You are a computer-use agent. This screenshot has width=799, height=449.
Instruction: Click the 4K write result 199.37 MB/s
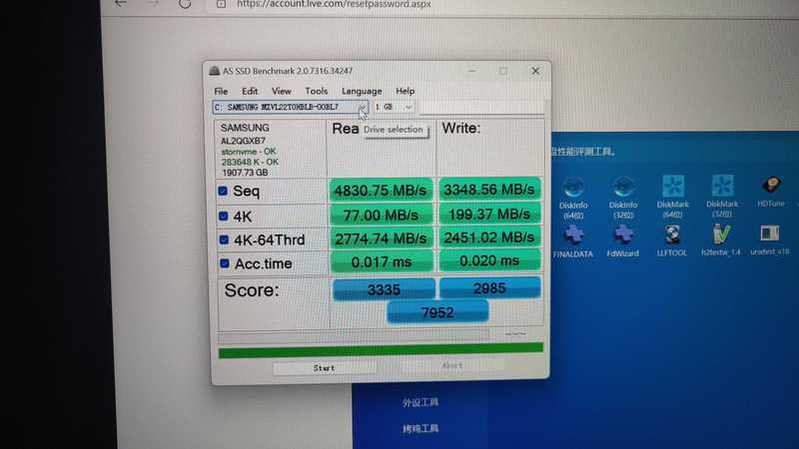(x=489, y=214)
